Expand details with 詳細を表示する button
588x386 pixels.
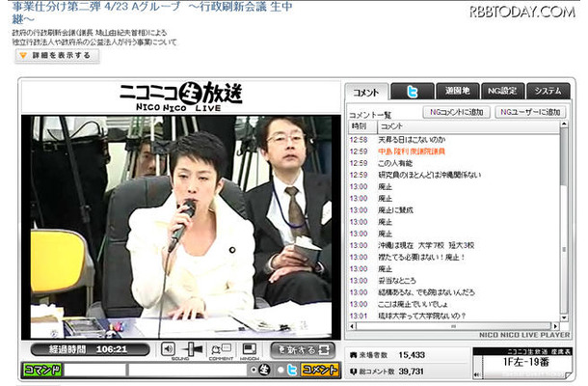pos(57,56)
